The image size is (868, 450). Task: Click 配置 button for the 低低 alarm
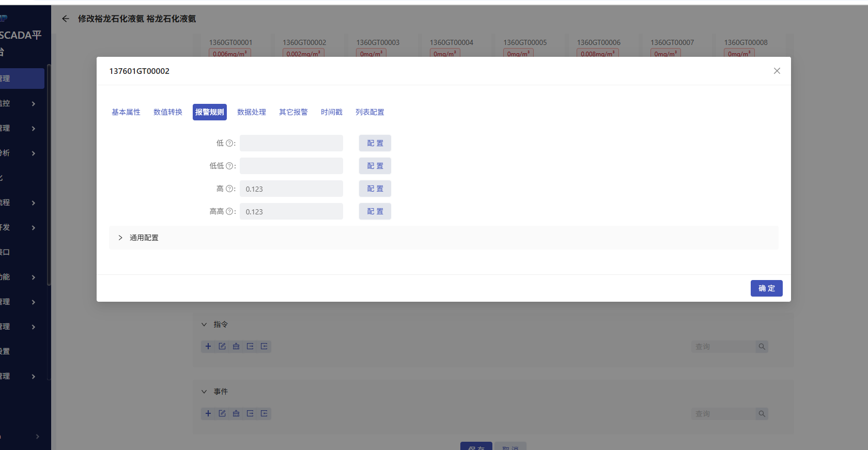pos(375,166)
